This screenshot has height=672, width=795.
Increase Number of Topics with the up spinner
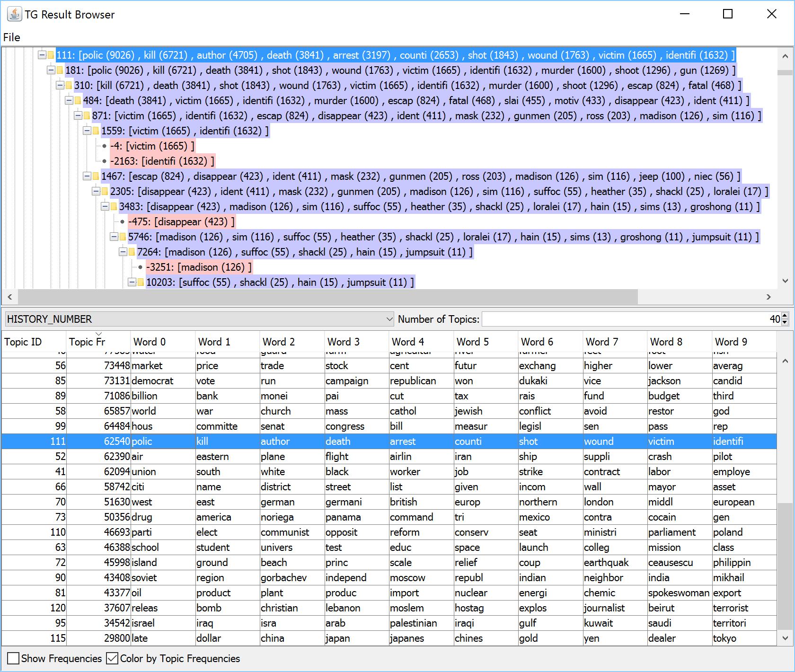pos(785,316)
